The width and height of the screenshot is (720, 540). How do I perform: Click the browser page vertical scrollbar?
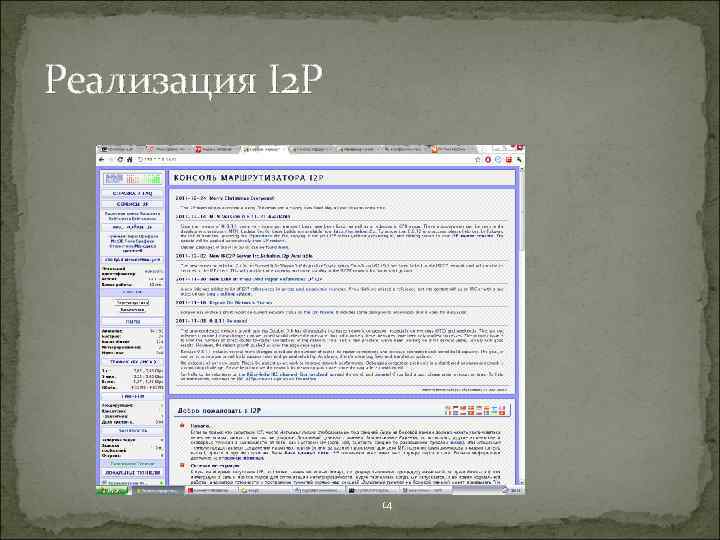tap(522, 324)
